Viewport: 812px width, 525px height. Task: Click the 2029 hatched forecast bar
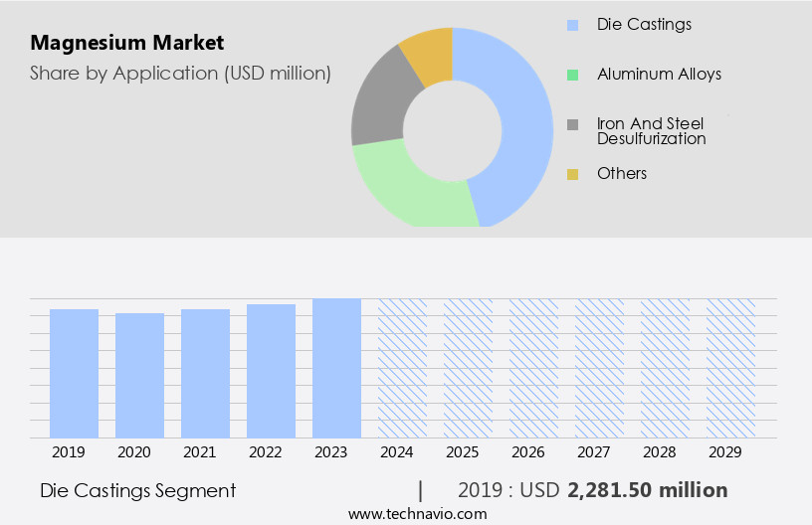730,368
